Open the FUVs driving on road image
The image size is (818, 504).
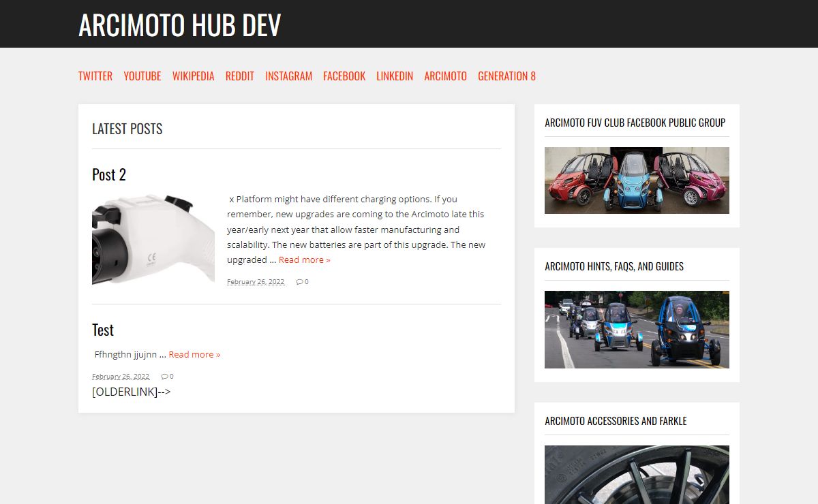coord(637,330)
